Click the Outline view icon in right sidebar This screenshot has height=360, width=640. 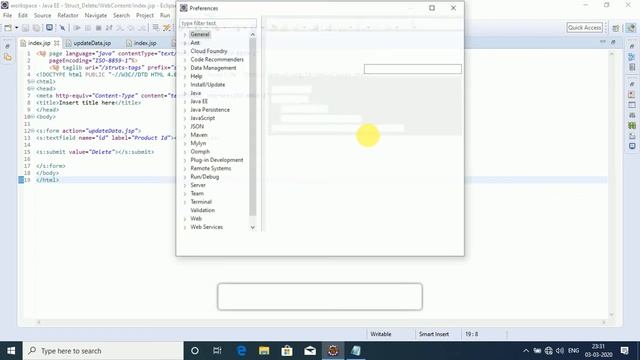click(632, 57)
